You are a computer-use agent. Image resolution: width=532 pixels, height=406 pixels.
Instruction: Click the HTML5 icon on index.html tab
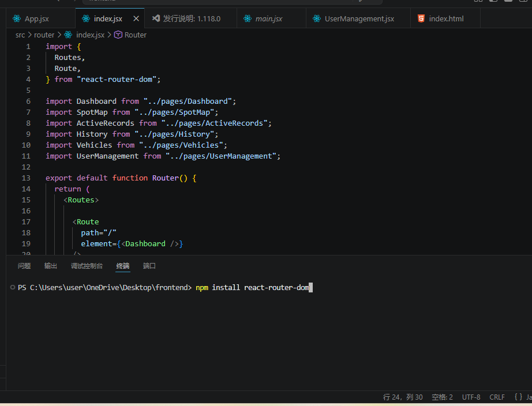[421, 19]
